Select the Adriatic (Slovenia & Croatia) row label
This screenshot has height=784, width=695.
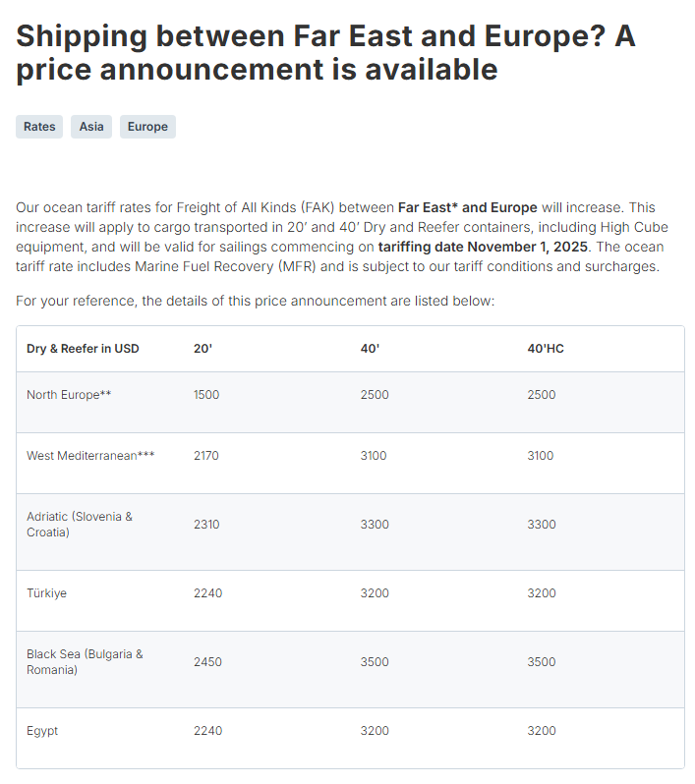80,524
